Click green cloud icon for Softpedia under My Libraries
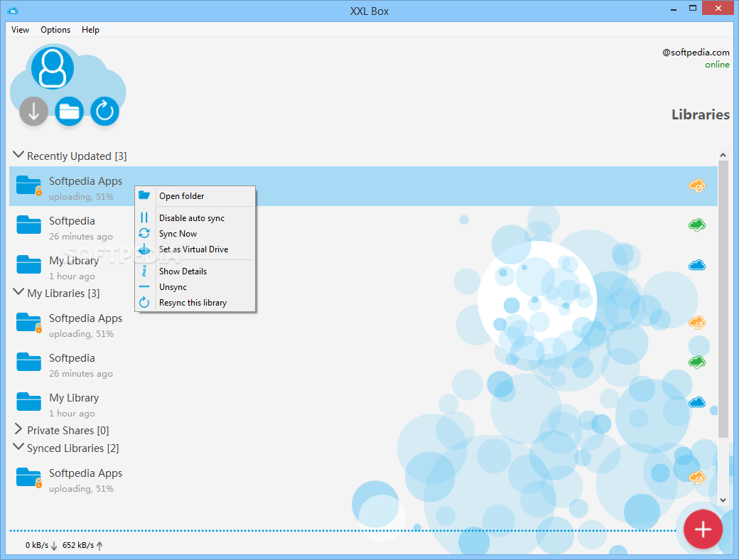739x560 pixels. coord(697,362)
